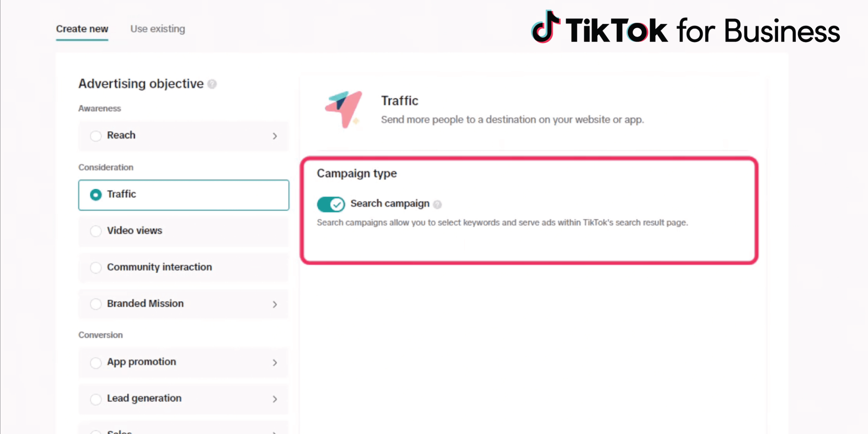Expand the Lead generation options

(275, 399)
